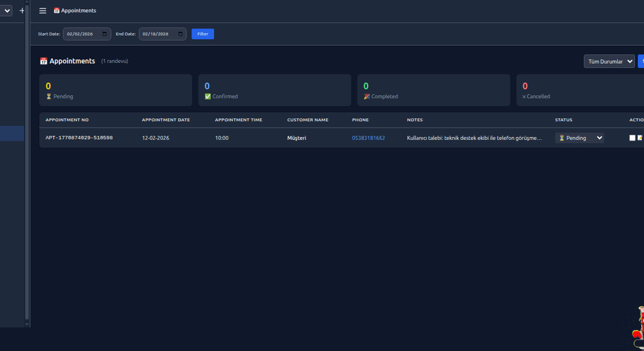The image size is (644, 351).
Task: Open the Tüm Durumlar status dropdown
Action: tap(609, 61)
